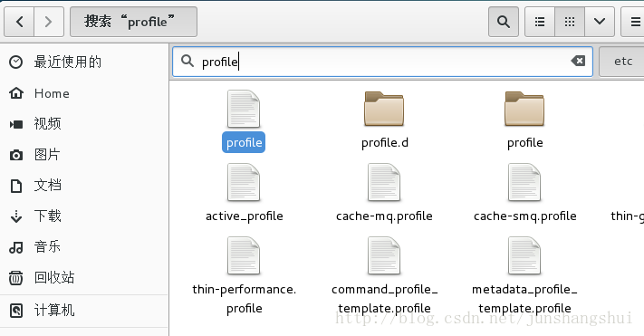Image resolution: width=644 pixels, height=336 pixels.
Task: Select the command_profile_template.profile file icon
Action: 384,255
